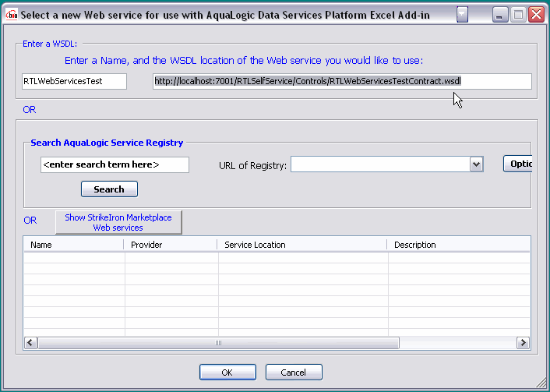Click the Cancel button
The width and height of the screenshot is (550, 392).
point(294,373)
